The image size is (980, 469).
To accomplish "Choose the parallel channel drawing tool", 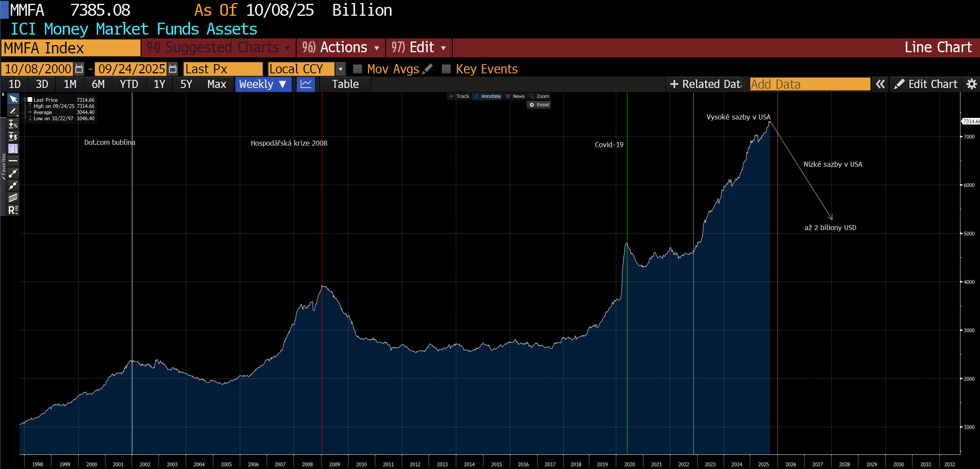I will (x=13, y=198).
